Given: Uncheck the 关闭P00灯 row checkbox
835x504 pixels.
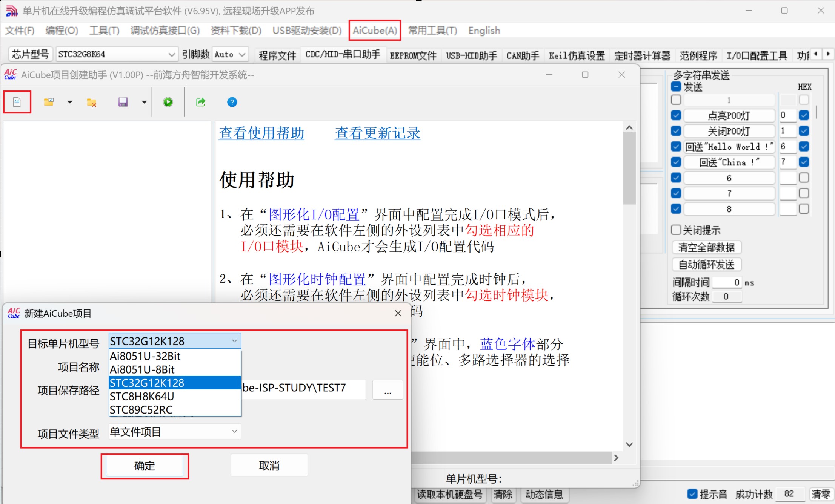Looking at the screenshot, I should click(x=676, y=131).
